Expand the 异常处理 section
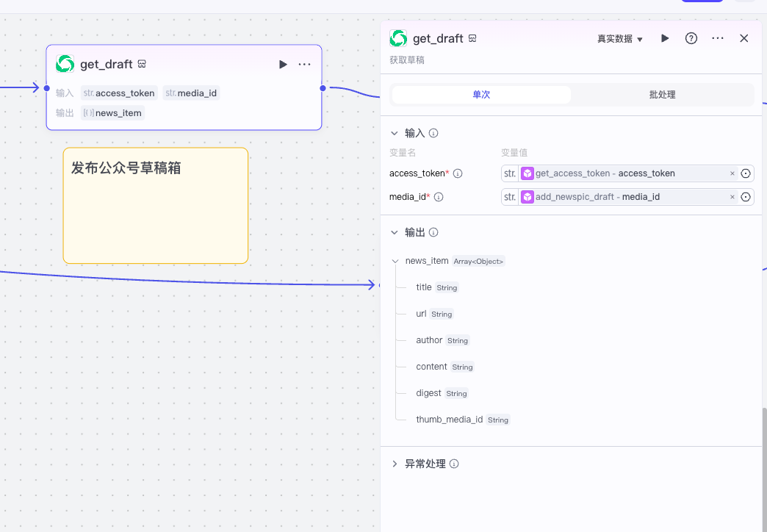This screenshot has height=532, width=767. [x=395, y=464]
